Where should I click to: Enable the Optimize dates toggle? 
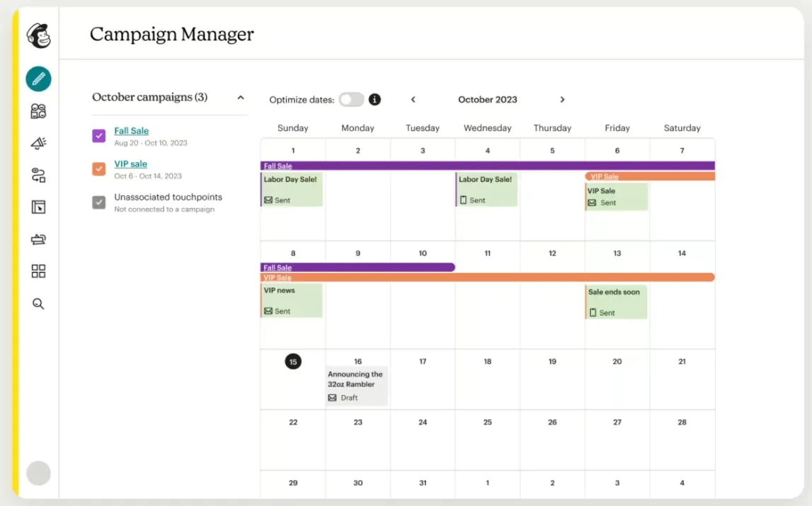click(x=351, y=100)
